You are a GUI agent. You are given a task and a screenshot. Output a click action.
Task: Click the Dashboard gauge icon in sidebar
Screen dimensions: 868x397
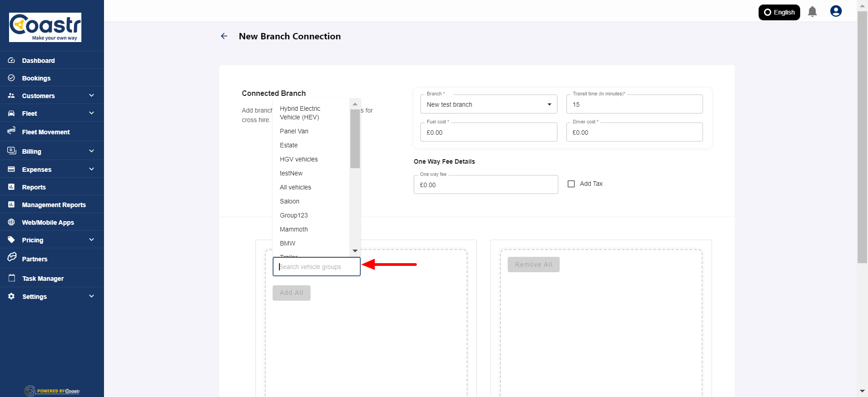[11, 60]
